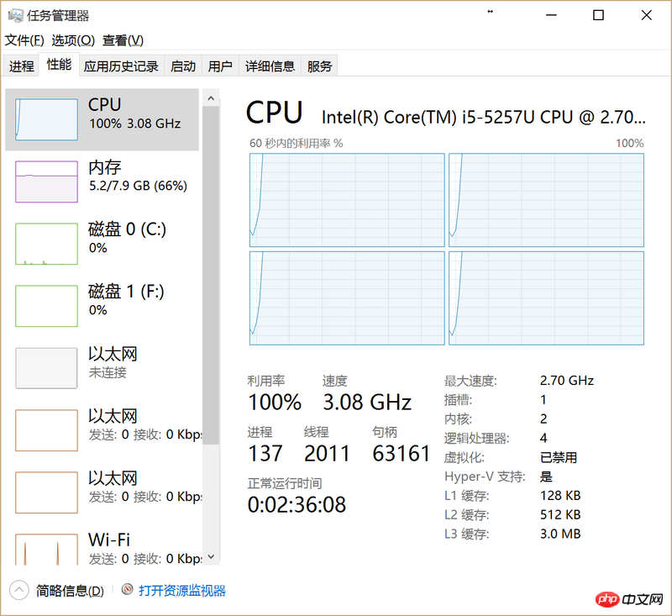Click the 简略信息 collapse arrow icon

(19, 590)
